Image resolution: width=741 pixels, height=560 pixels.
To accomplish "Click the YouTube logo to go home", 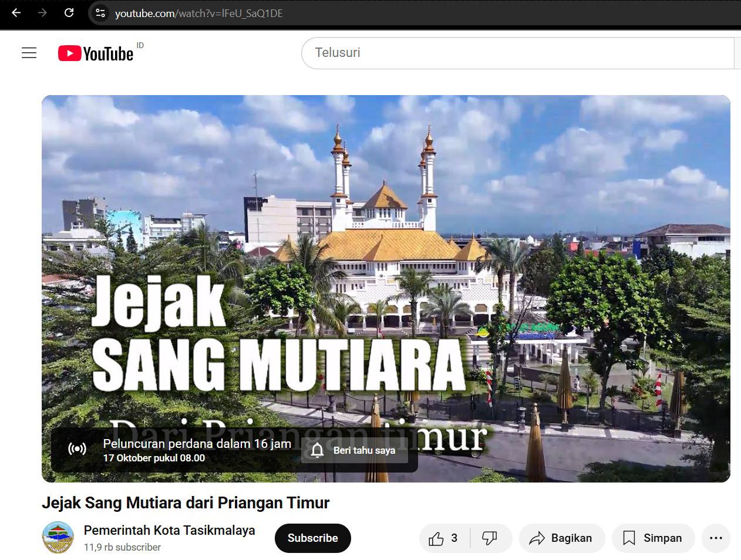I will click(96, 53).
